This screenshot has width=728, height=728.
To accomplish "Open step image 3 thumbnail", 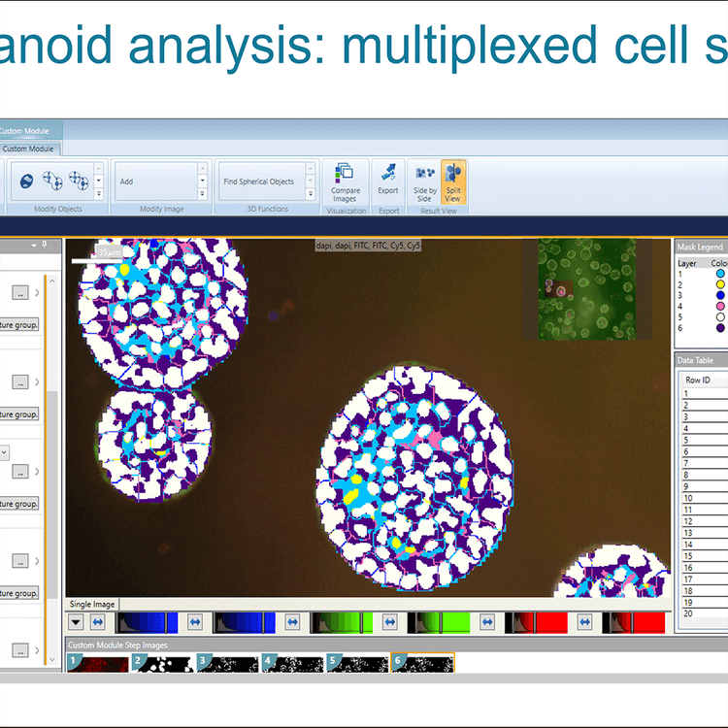I will (227, 663).
